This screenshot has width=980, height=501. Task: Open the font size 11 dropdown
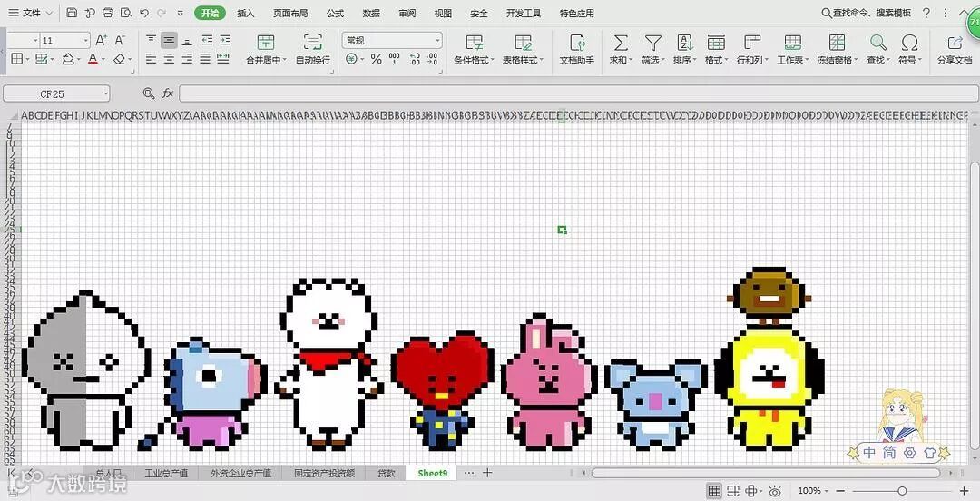86,41
